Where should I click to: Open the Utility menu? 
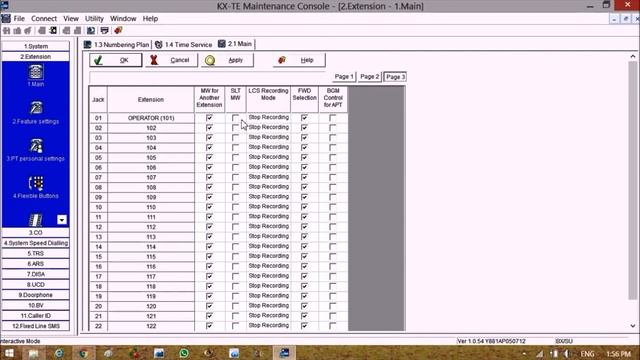tap(94, 19)
